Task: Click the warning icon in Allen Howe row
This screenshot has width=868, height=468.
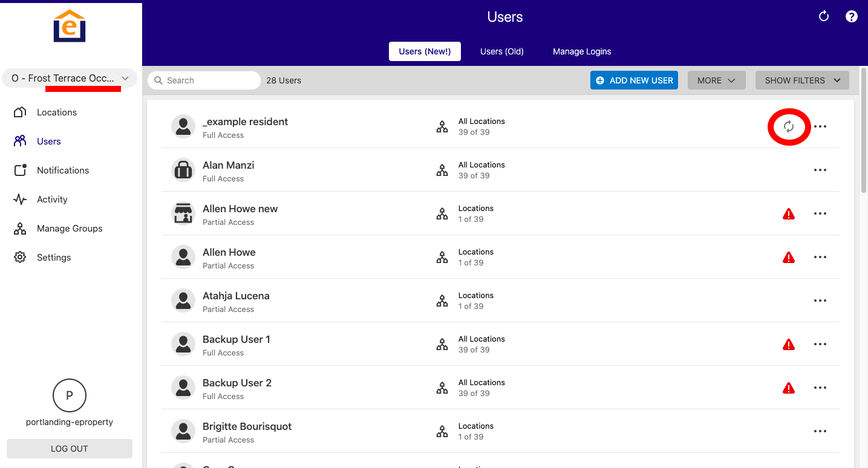Action: (789, 257)
